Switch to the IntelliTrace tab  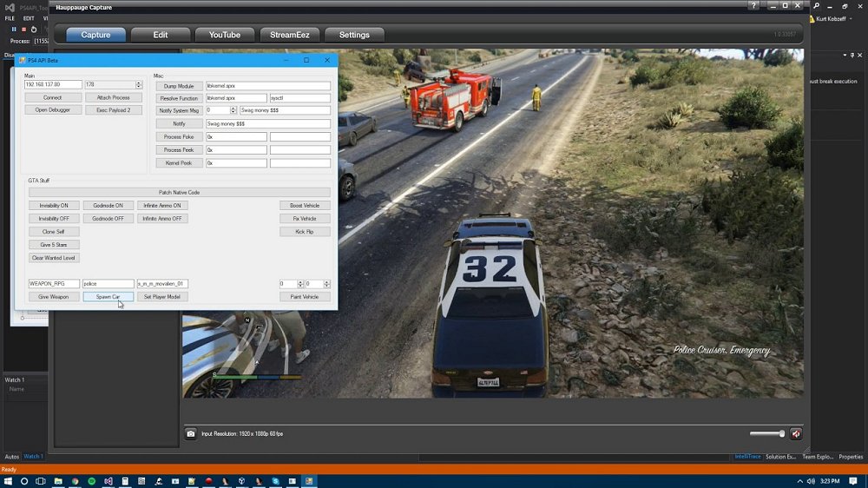[748, 457]
